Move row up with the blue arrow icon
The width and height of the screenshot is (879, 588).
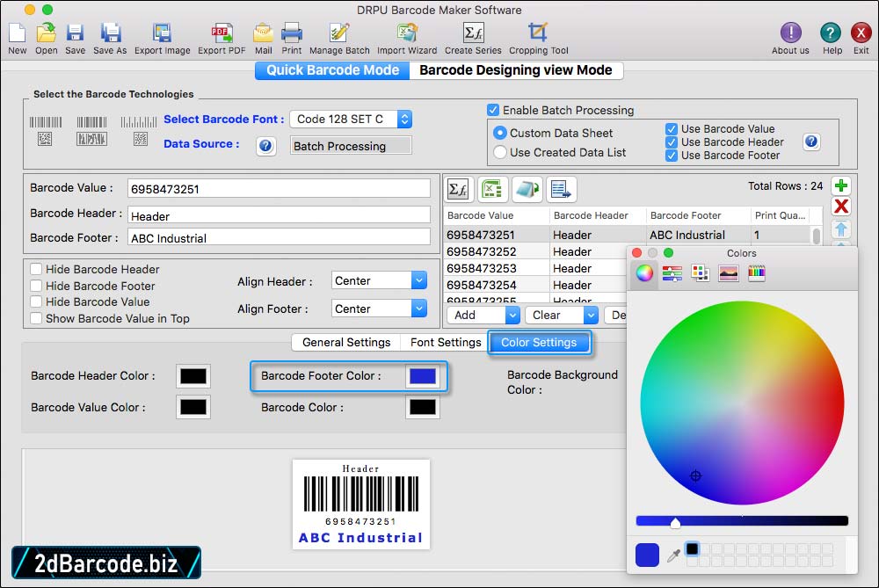point(841,229)
